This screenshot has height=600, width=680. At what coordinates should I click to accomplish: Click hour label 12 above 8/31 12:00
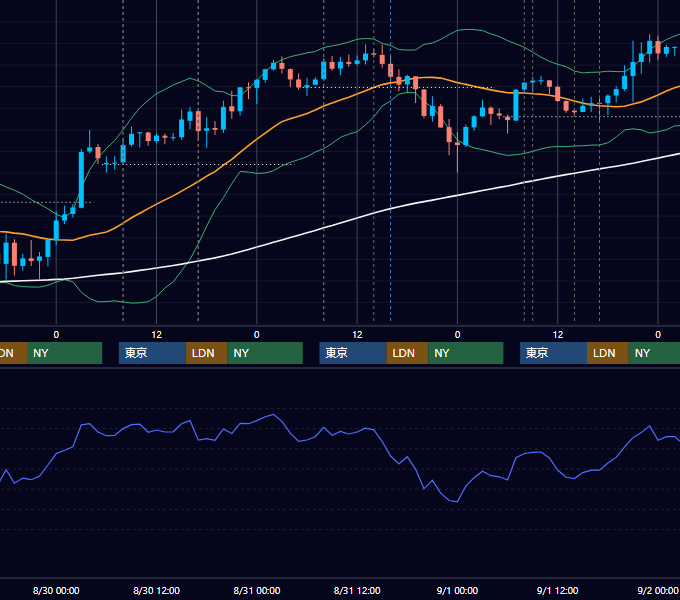pos(357,334)
